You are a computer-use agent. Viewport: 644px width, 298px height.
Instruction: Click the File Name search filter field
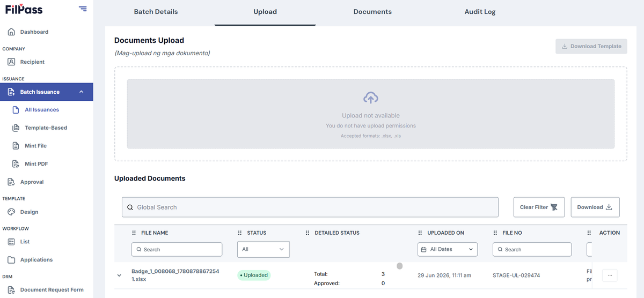tap(177, 250)
